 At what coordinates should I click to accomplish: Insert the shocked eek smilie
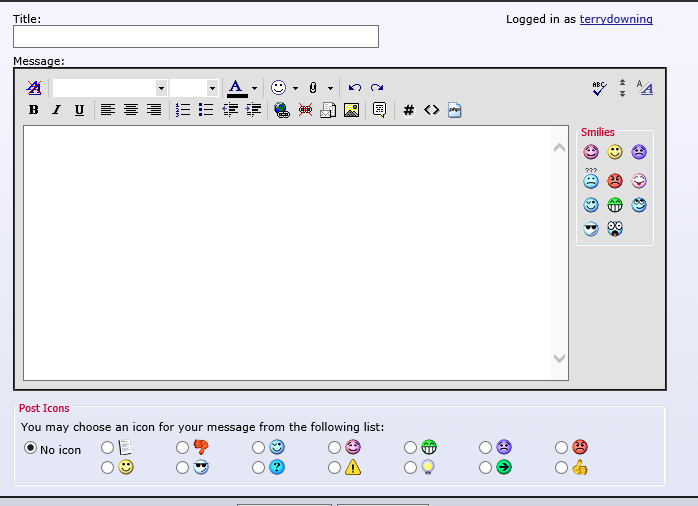click(x=615, y=229)
